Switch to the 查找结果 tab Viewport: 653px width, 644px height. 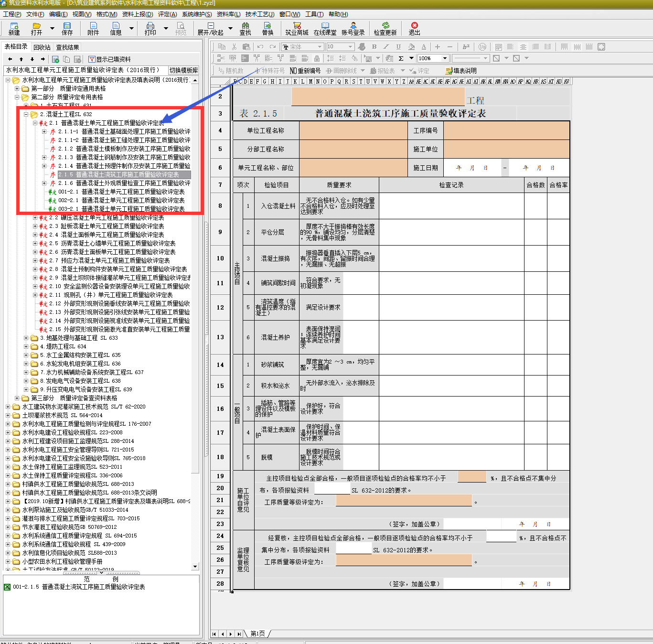click(67, 47)
